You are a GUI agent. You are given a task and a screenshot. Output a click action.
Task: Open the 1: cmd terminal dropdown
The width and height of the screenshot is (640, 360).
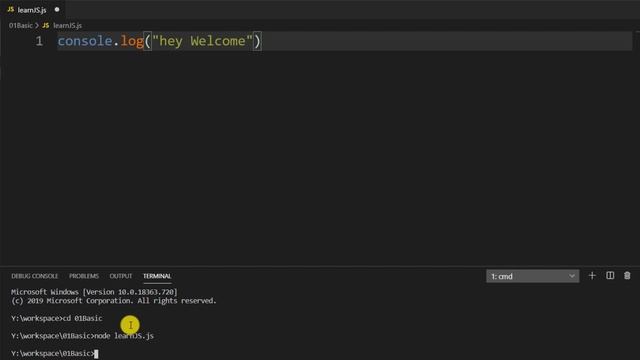click(x=532, y=276)
